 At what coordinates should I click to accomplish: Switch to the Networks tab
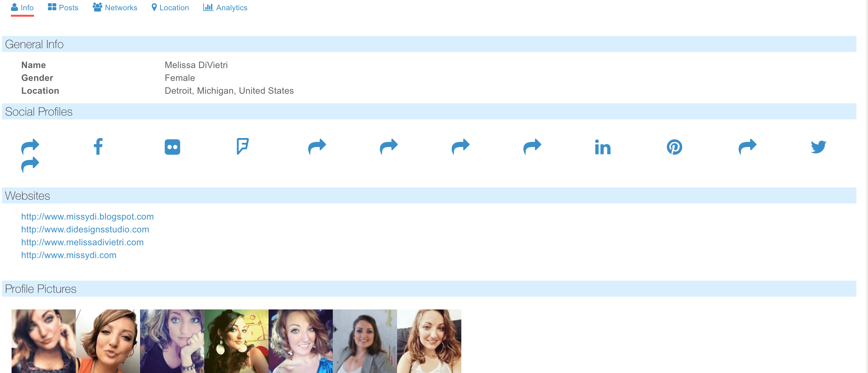tap(115, 7)
